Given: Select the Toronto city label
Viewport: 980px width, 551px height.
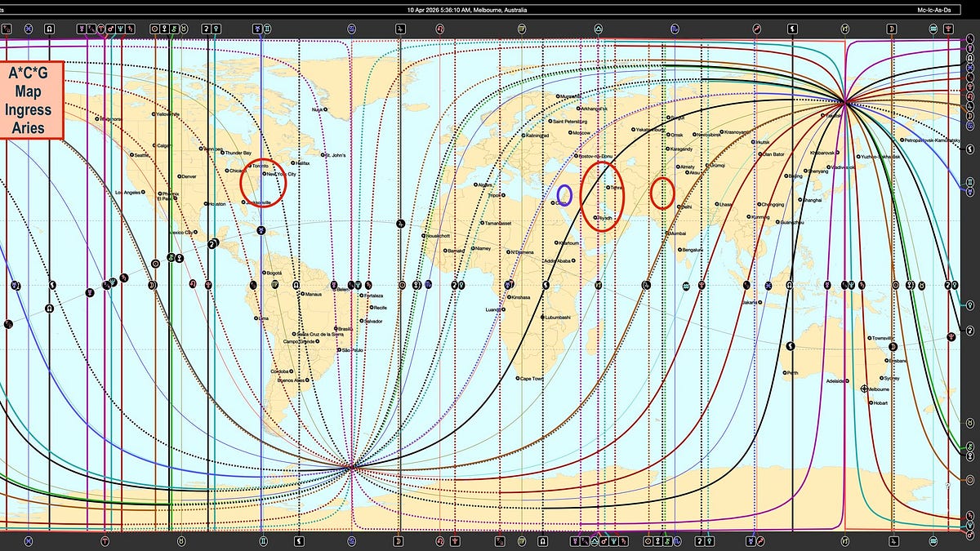Looking at the screenshot, I should 259,166.
